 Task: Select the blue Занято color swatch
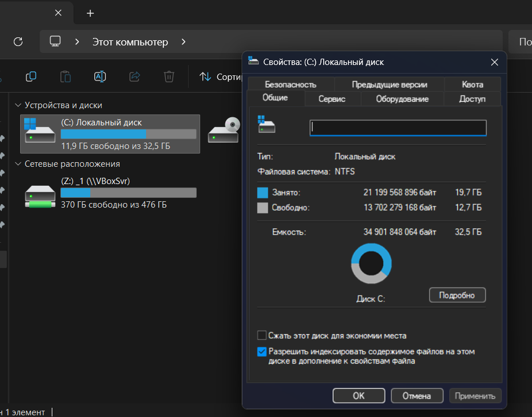click(263, 193)
